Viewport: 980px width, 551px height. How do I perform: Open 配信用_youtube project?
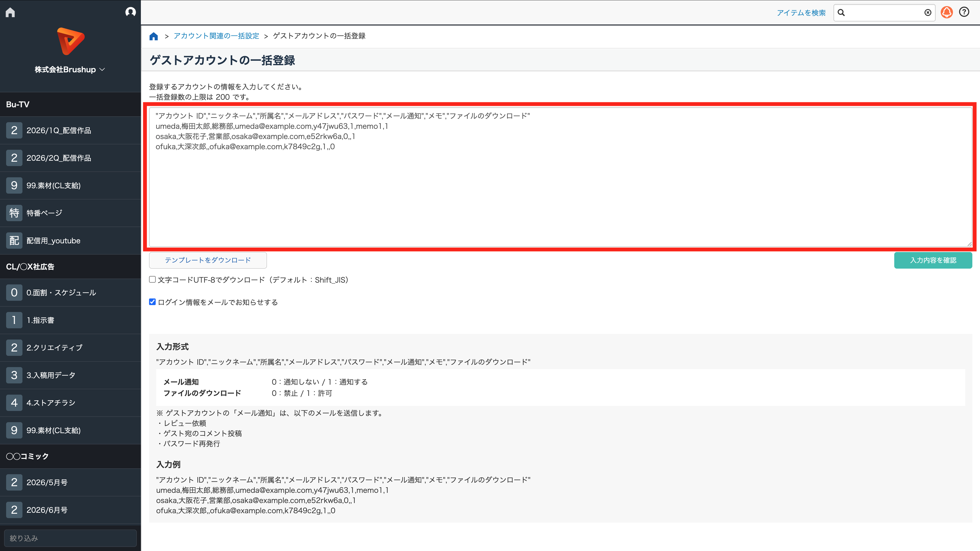point(70,241)
